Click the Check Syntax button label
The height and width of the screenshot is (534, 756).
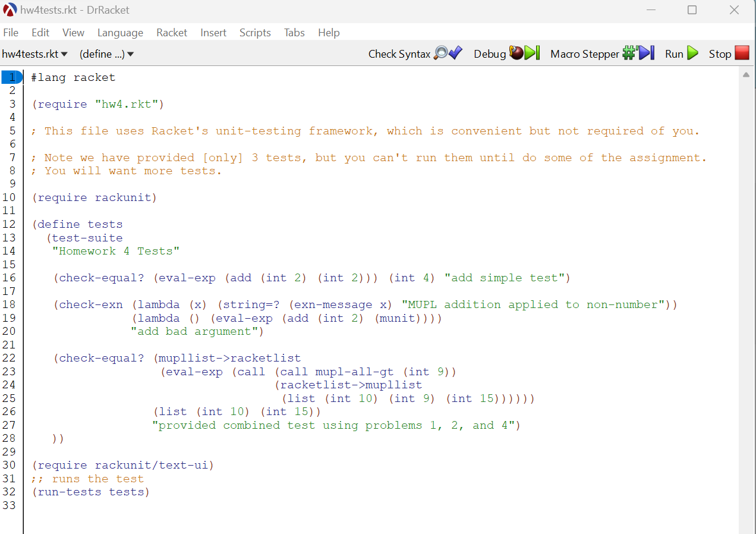pyautogui.click(x=399, y=54)
